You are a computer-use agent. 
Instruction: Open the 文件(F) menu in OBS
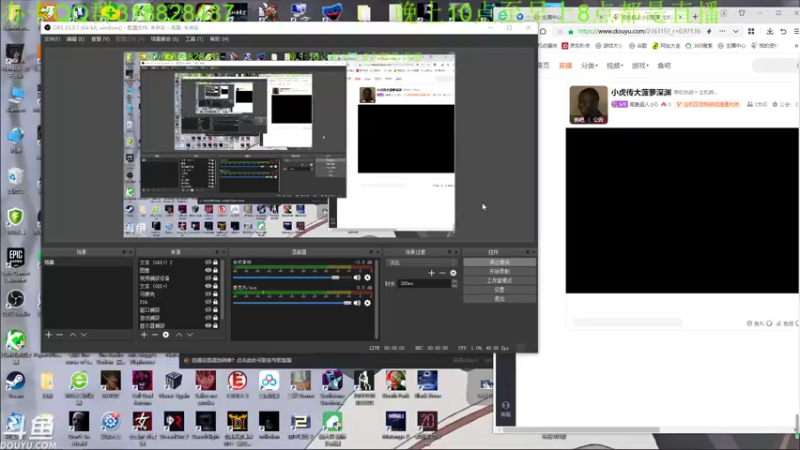pos(52,39)
